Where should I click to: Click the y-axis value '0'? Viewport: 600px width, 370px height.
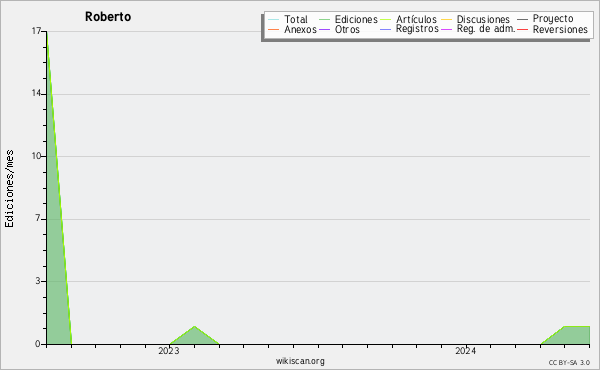pos(38,344)
